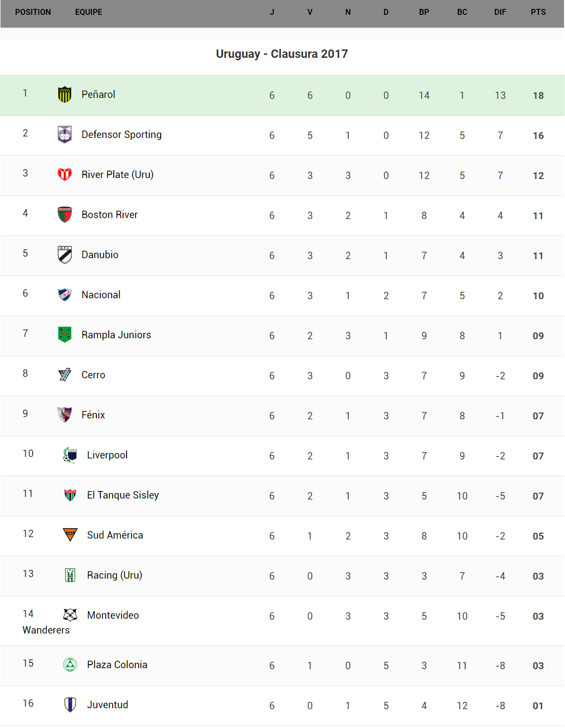Screen dimensions: 565x728
Task: Click the Peñarol club crest
Action: (65, 94)
